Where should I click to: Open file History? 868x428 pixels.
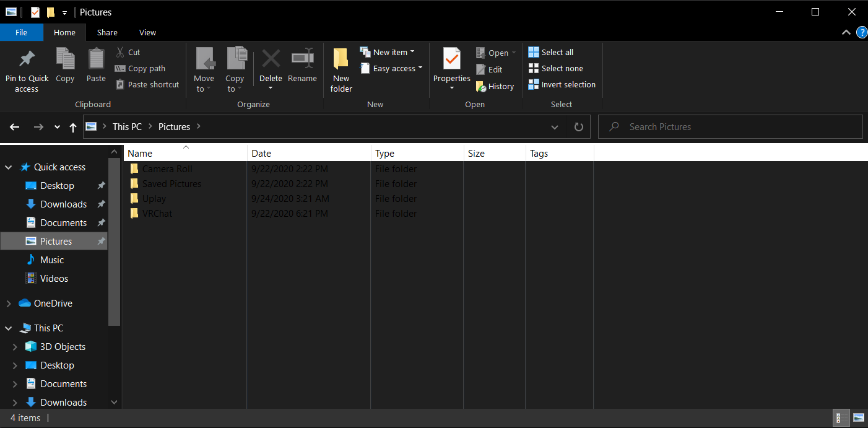click(495, 87)
